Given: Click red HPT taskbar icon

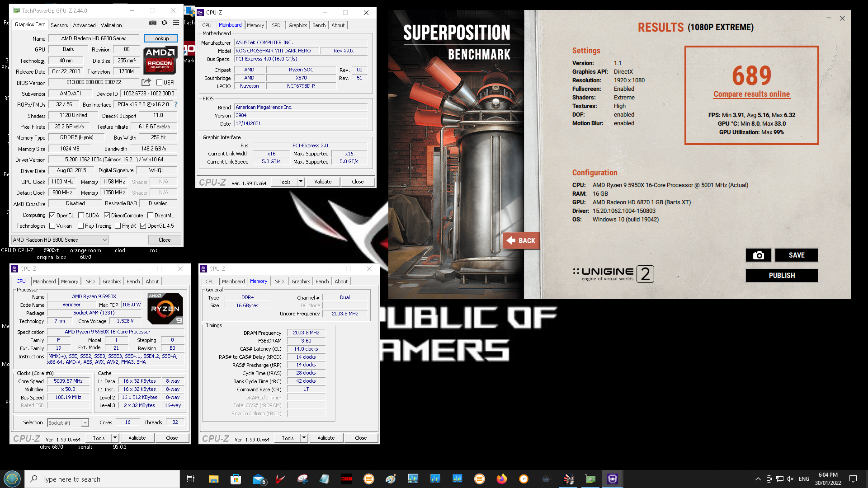Looking at the screenshot, I should tap(347, 479).
